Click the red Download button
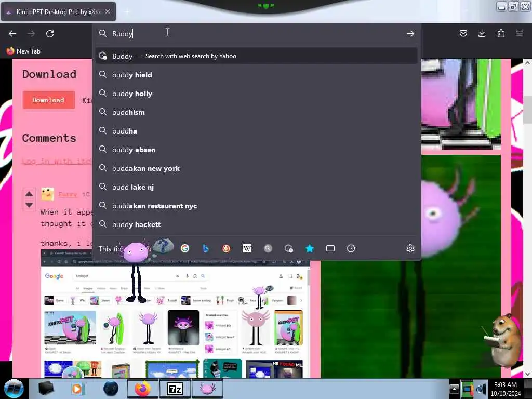532x399 pixels. click(48, 100)
